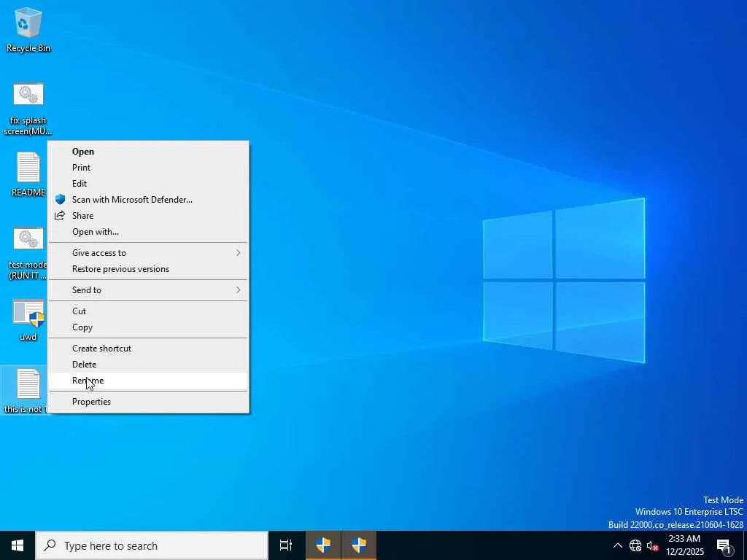The height and width of the screenshot is (560, 747).
Task: Open the notification Action Center
Action: [724, 545]
